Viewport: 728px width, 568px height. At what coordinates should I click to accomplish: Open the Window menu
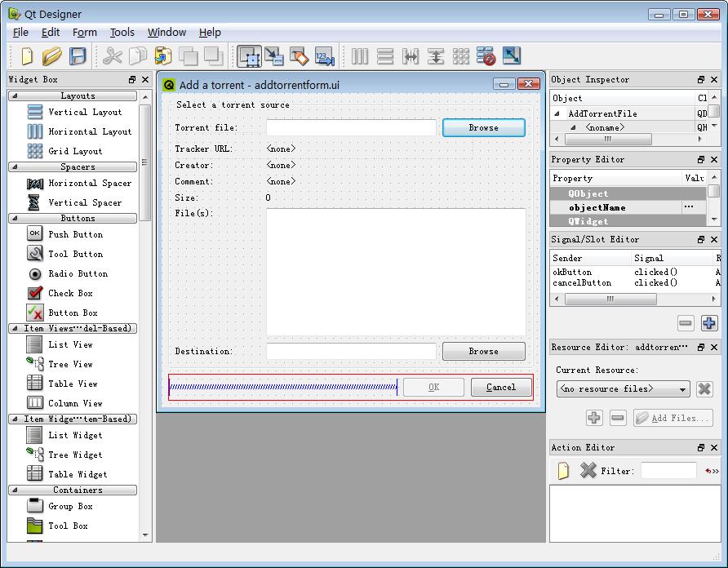point(166,33)
